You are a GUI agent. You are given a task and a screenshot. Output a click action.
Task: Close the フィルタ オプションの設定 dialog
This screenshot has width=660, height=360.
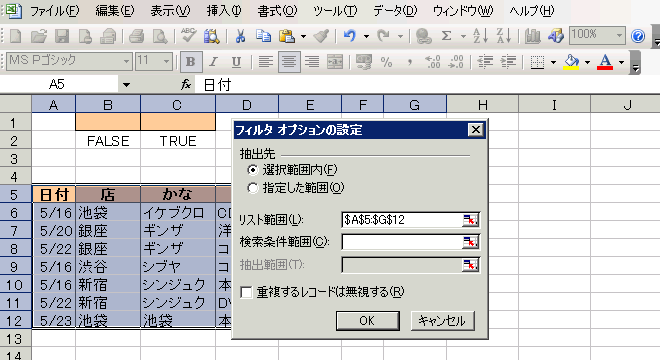tap(475, 130)
